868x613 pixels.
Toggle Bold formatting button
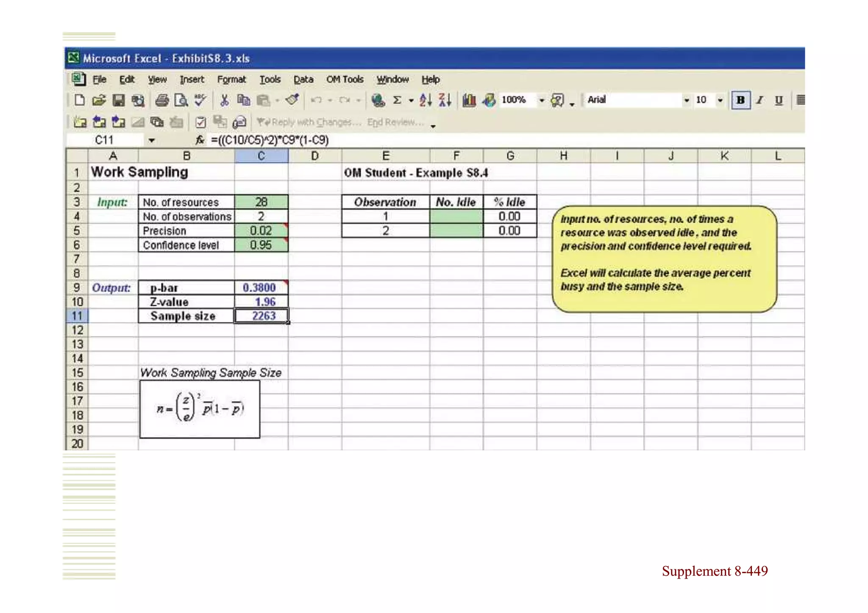coord(740,100)
